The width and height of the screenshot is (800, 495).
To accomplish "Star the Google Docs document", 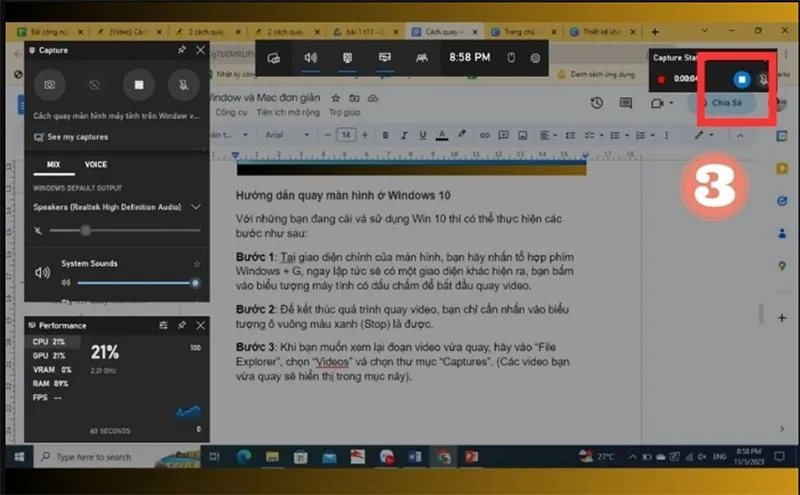I will (x=336, y=98).
